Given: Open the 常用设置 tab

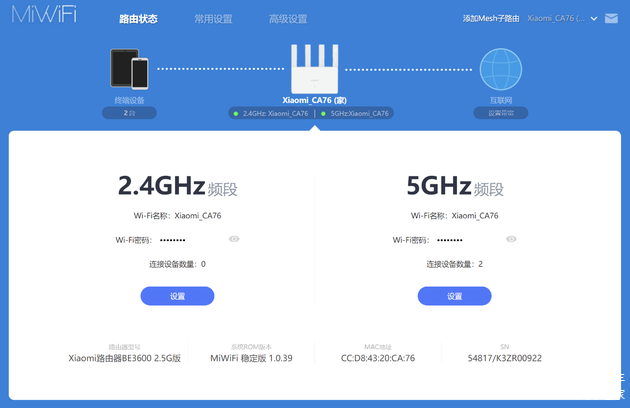Looking at the screenshot, I should point(213,19).
